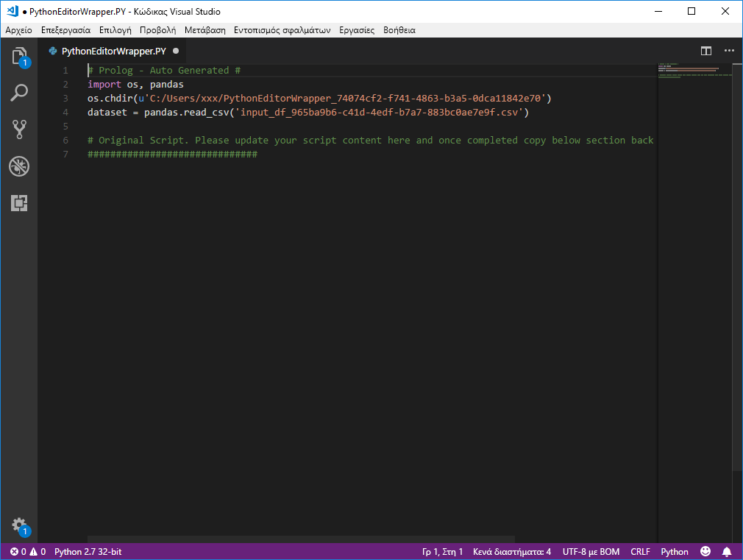Viewport: 743px width, 560px height.
Task: Open the Εντοπισμός σφαλμάτων menu
Action: (x=282, y=30)
